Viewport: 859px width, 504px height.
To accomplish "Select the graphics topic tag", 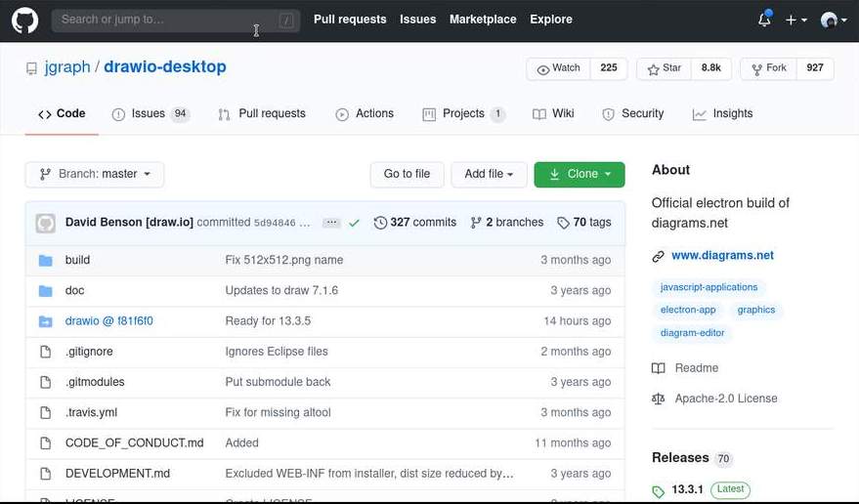I will (756, 310).
